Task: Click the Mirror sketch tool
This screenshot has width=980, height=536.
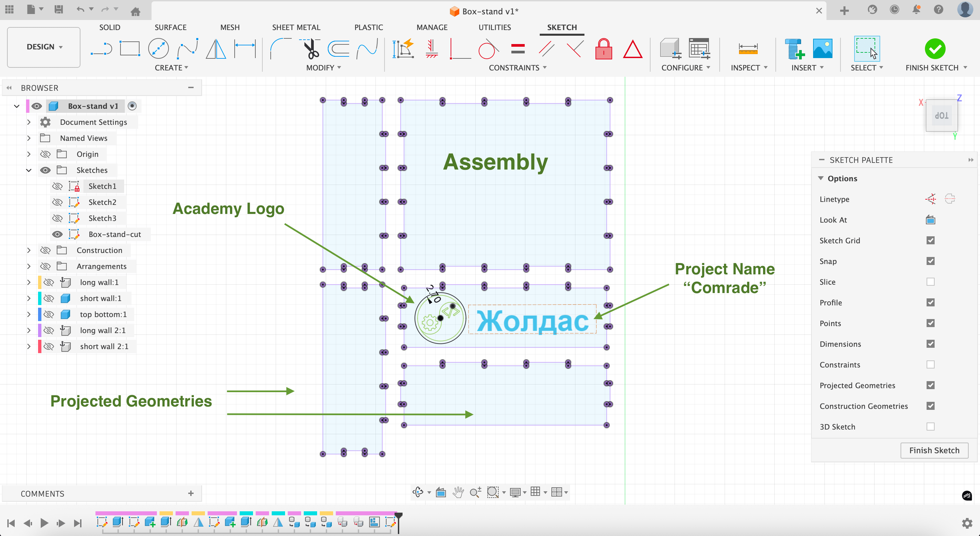Action: click(x=216, y=49)
